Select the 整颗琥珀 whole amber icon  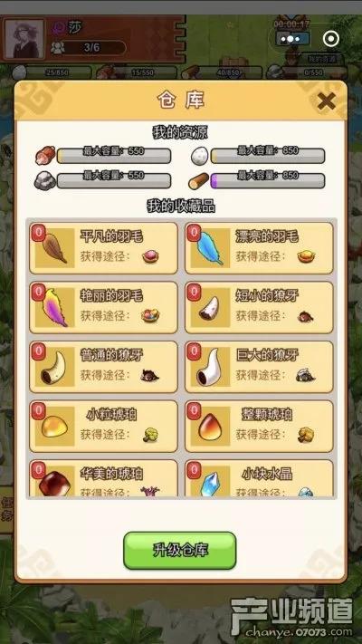tap(211, 426)
